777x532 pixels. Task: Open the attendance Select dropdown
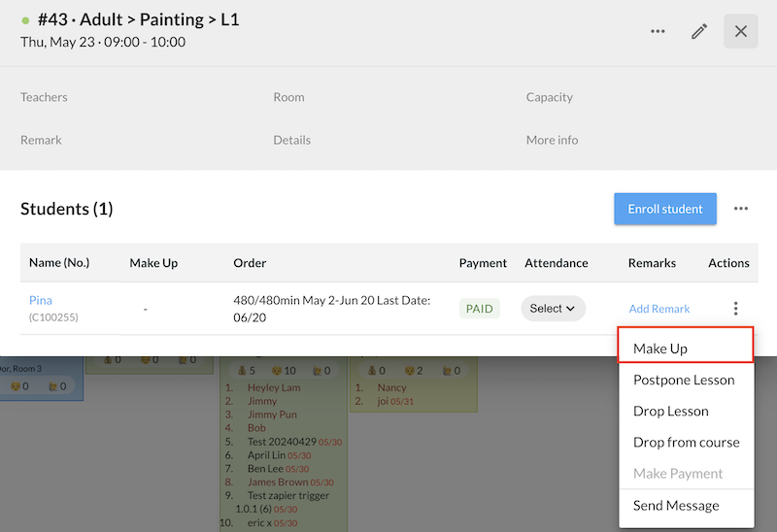coord(553,309)
